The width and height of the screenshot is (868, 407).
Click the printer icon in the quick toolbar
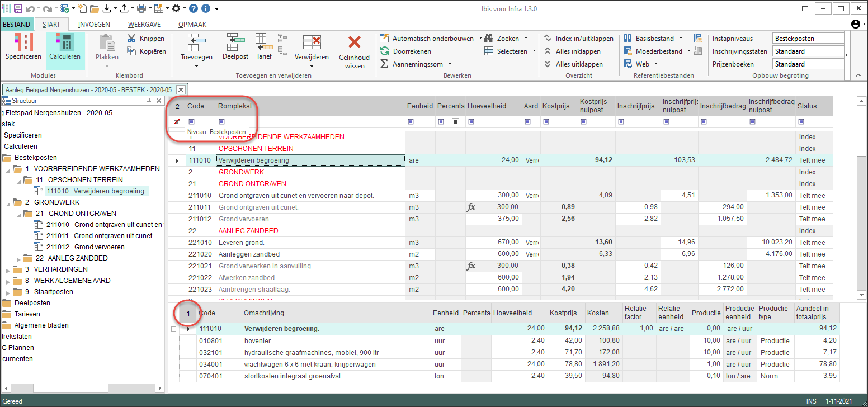(x=141, y=8)
